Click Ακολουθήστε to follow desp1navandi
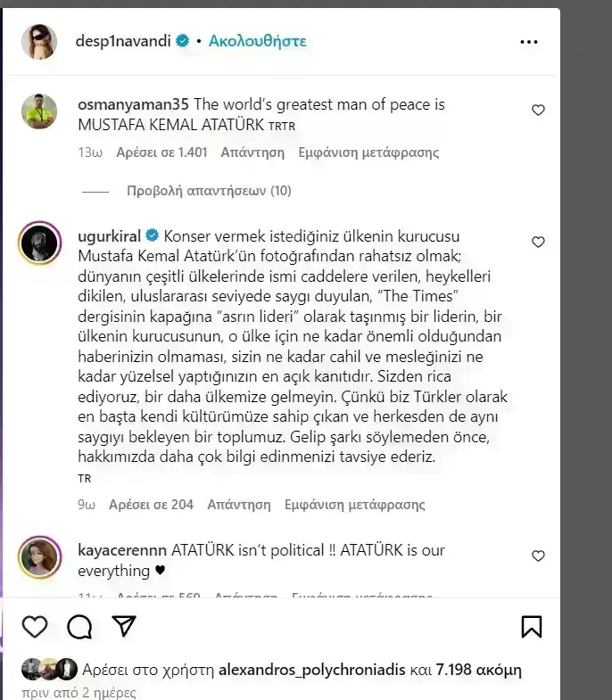Image resolution: width=612 pixels, height=700 pixels. click(x=258, y=41)
